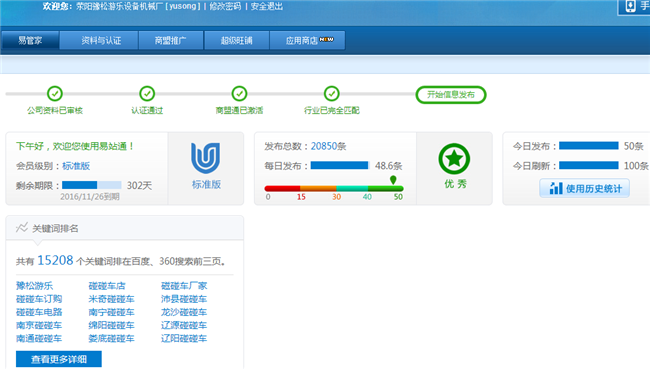Open the 南通碰碰车 keyword link
Image resolution: width=650 pixels, height=369 pixels.
coord(39,339)
